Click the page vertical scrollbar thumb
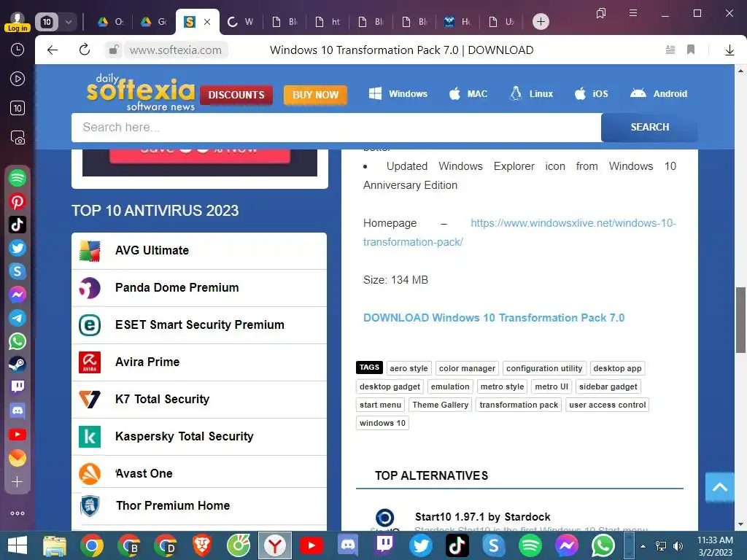 click(x=740, y=319)
